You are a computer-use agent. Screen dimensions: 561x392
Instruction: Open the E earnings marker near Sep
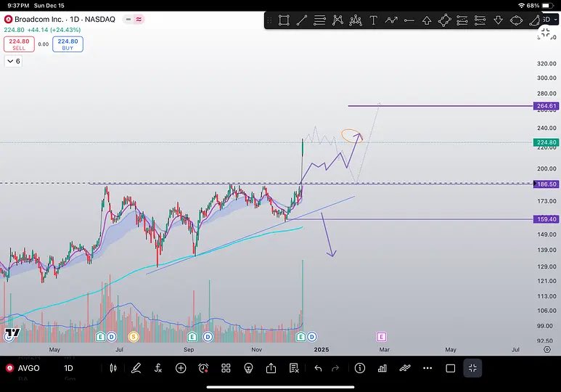(x=192, y=337)
